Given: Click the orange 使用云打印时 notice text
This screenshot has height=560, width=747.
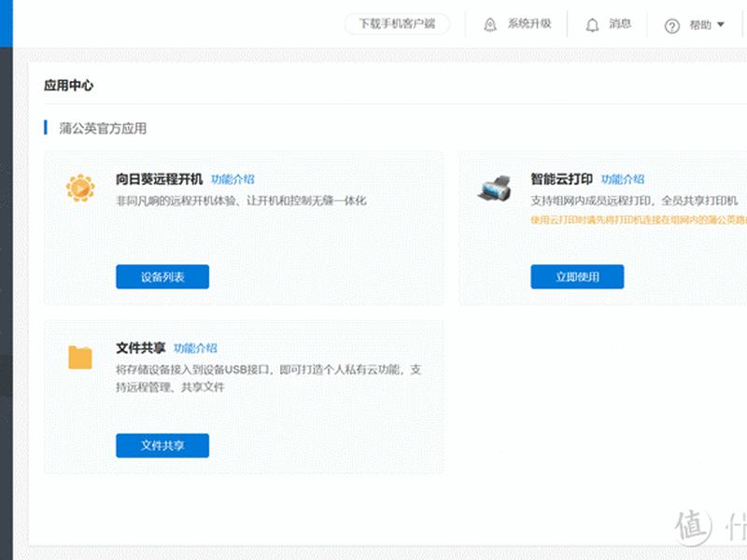Looking at the screenshot, I should [x=639, y=220].
